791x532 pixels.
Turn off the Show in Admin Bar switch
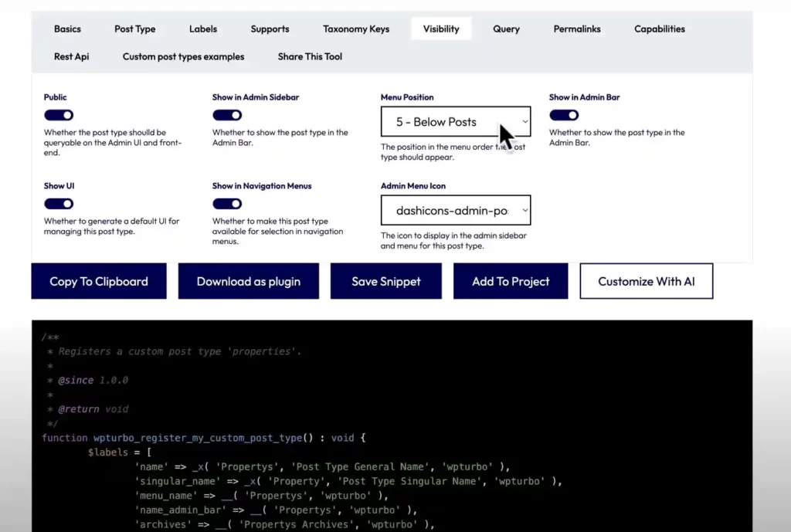pos(564,115)
